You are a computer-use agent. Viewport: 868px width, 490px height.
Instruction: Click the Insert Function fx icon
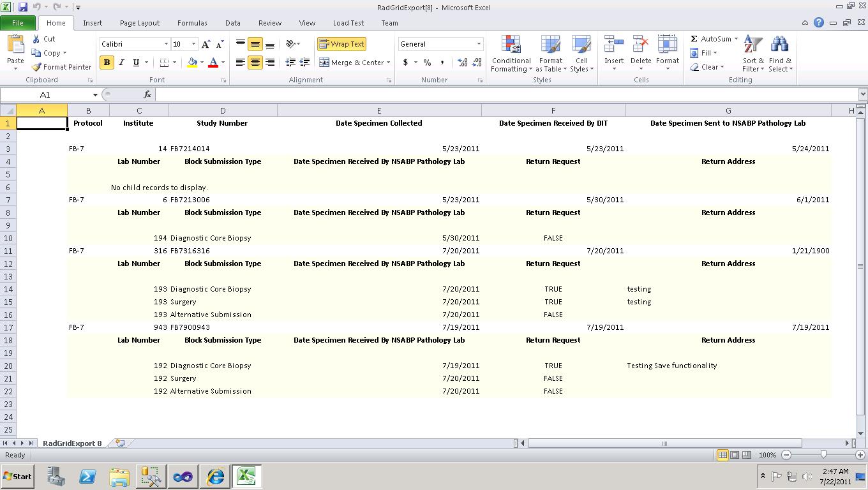coord(147,94)
